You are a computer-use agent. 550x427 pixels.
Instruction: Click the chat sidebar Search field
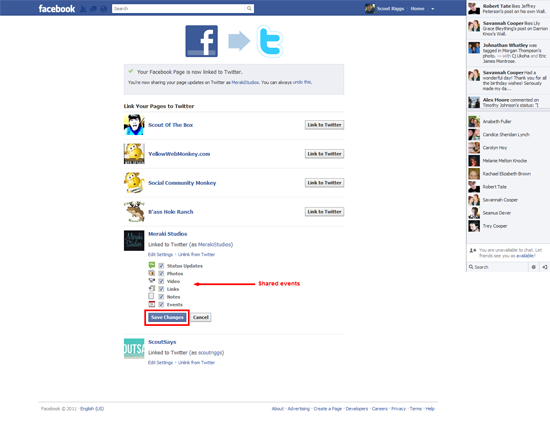pyautogui.click(x=498, y=267)
